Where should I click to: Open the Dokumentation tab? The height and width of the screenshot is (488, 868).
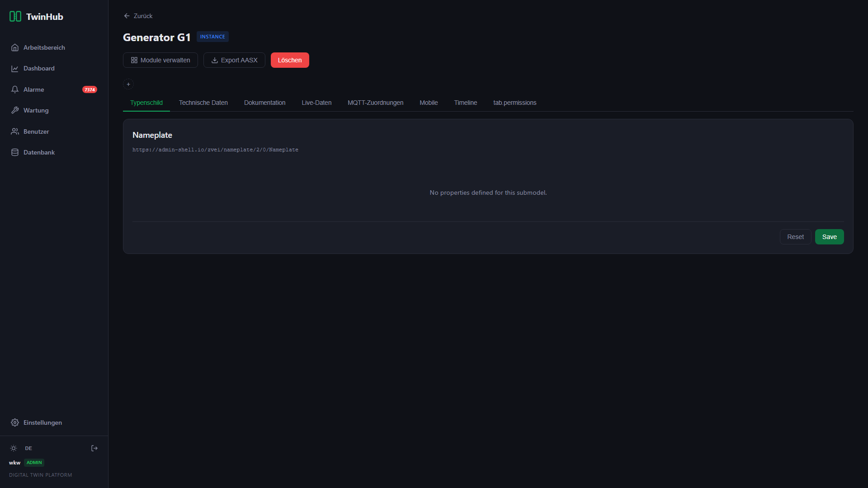[x=265, y=103]
